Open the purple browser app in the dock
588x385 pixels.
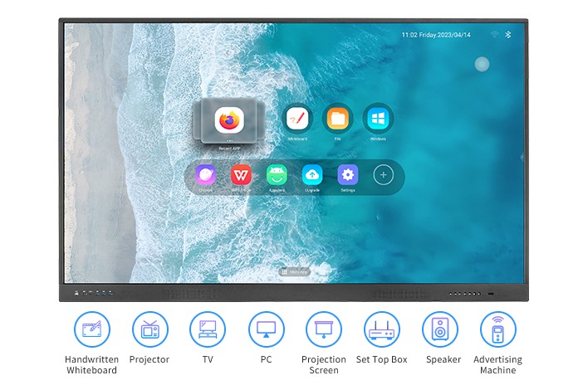(205, 175)
